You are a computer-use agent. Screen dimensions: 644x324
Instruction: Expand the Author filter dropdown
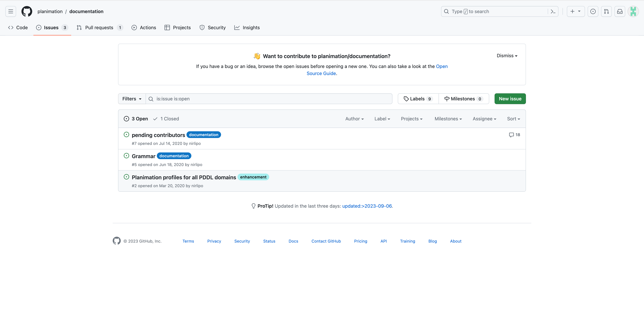point(354,119)
